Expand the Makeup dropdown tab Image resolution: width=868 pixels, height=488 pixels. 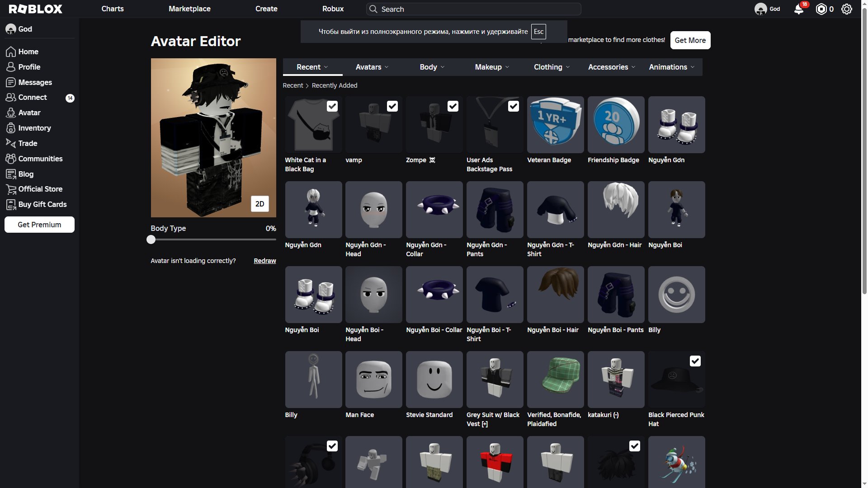pos(492,67)
